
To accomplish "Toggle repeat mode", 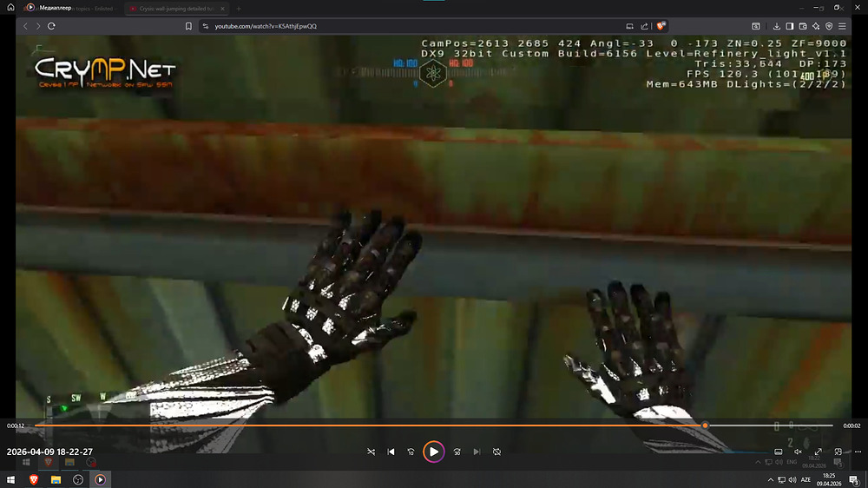I will (x=496, y=452).
